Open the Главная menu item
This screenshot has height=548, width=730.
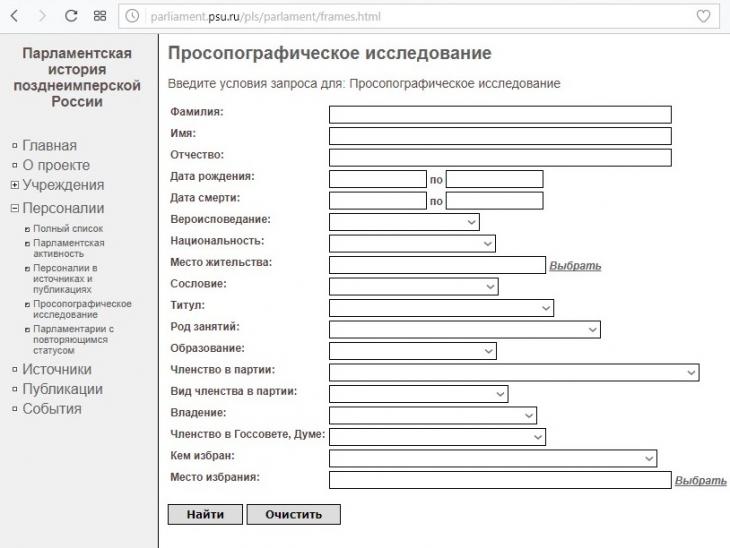49,145
